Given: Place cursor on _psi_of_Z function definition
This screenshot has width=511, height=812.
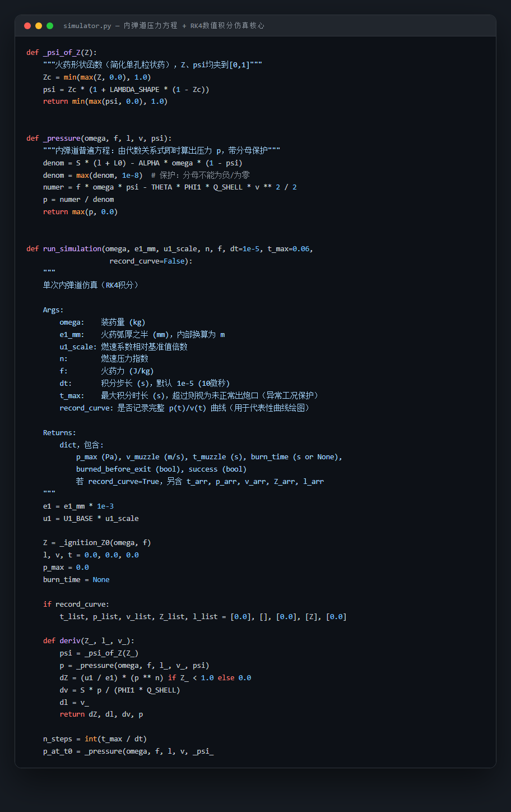Looking at the screenshot, I should (62, 53).
